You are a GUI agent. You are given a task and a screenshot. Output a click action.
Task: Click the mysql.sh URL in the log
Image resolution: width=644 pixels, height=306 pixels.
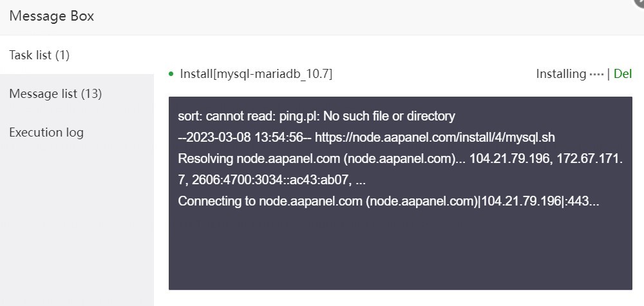435,137
